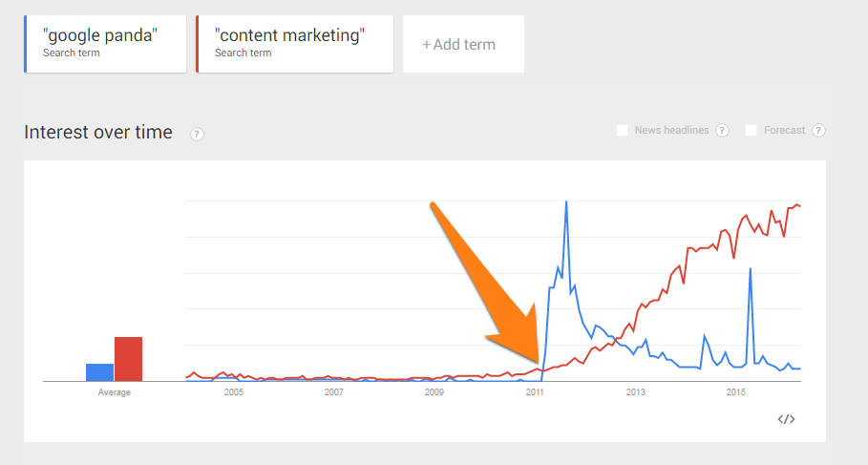The image size is (868, 465).
Task: Click the orange arrow's tip
Action: point(538,360)
